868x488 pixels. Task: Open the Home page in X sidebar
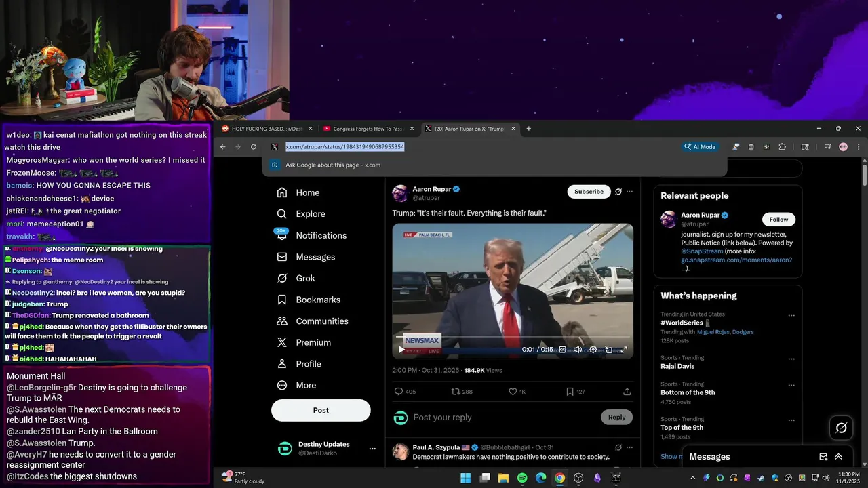click(x=298, y=192)
